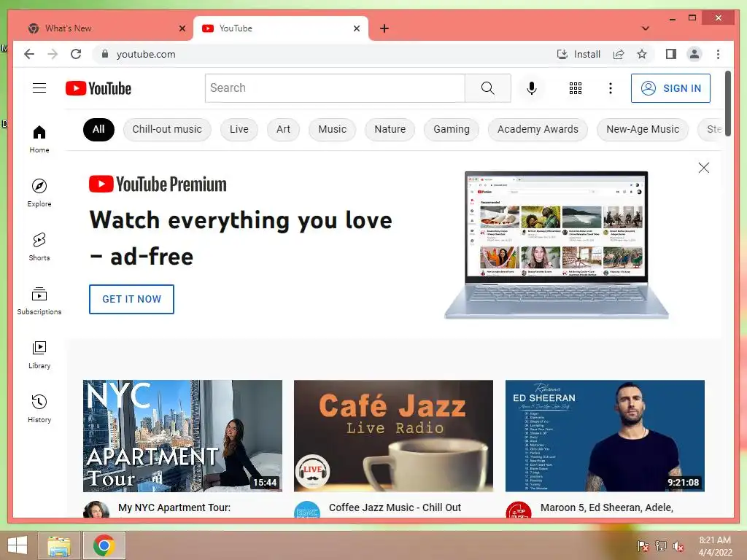The width and height of the screenshot is (747, 560).
Task: Click the browser back arrow
Action: click(29, 54)
